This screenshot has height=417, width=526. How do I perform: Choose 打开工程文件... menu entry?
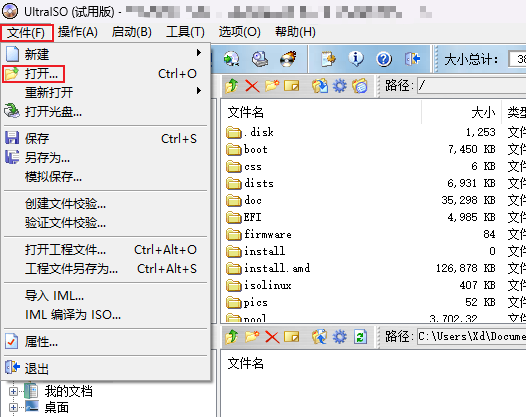106,250
